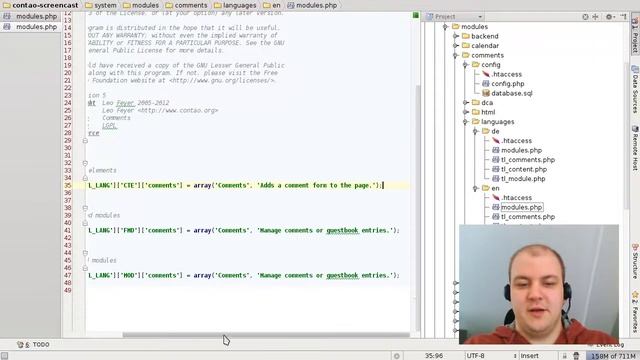
Task: Click the backend folder icon
Action: point(466,36)
